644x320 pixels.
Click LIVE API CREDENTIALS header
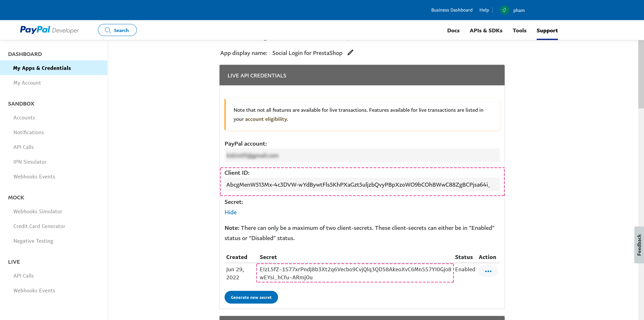pos(362,75)
